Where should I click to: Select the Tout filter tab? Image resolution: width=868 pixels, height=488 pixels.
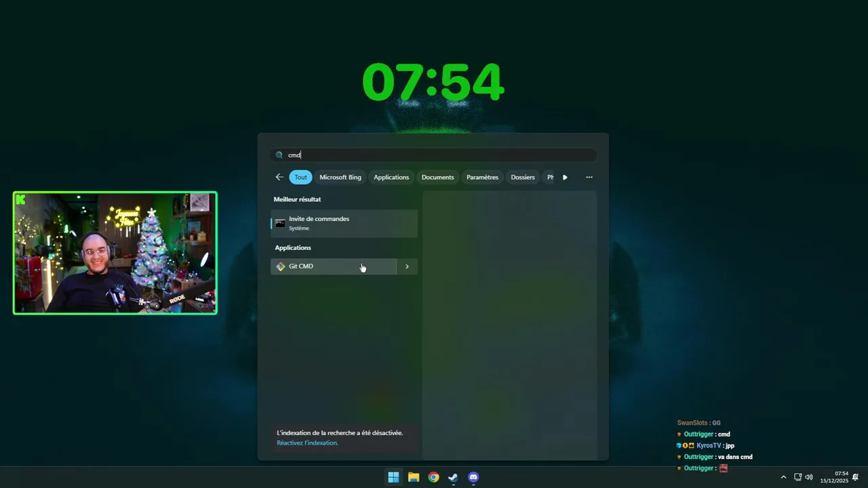[300, 177]
